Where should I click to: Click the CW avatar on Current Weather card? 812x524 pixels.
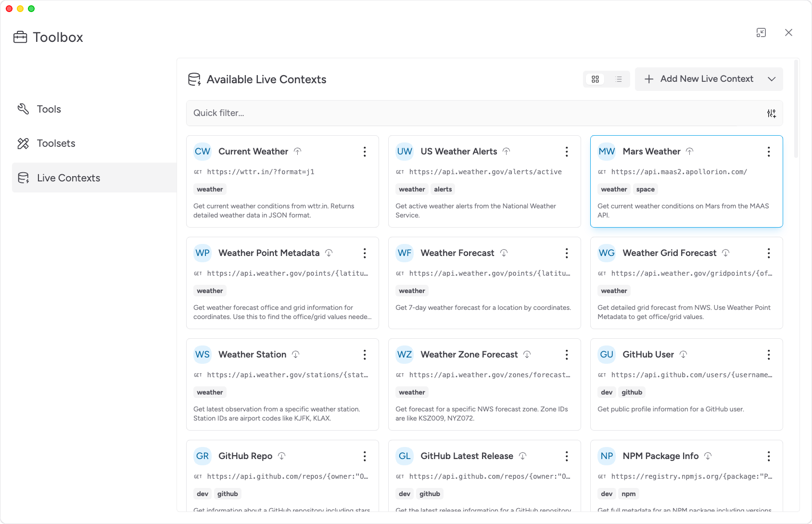pyautogui.click(x=203, y=152)
